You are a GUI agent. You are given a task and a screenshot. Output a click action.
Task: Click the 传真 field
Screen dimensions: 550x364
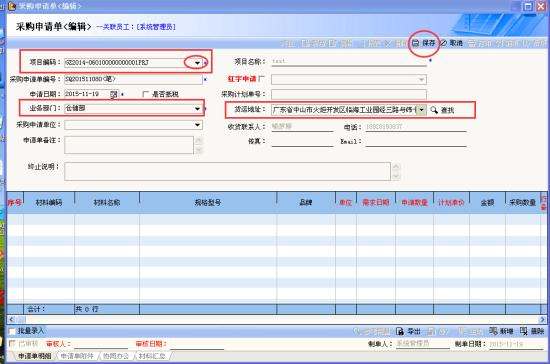(302, 142)
